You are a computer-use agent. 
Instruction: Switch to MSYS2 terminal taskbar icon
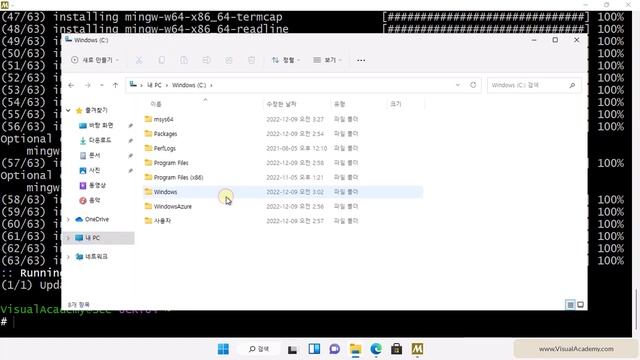(417, 349)
